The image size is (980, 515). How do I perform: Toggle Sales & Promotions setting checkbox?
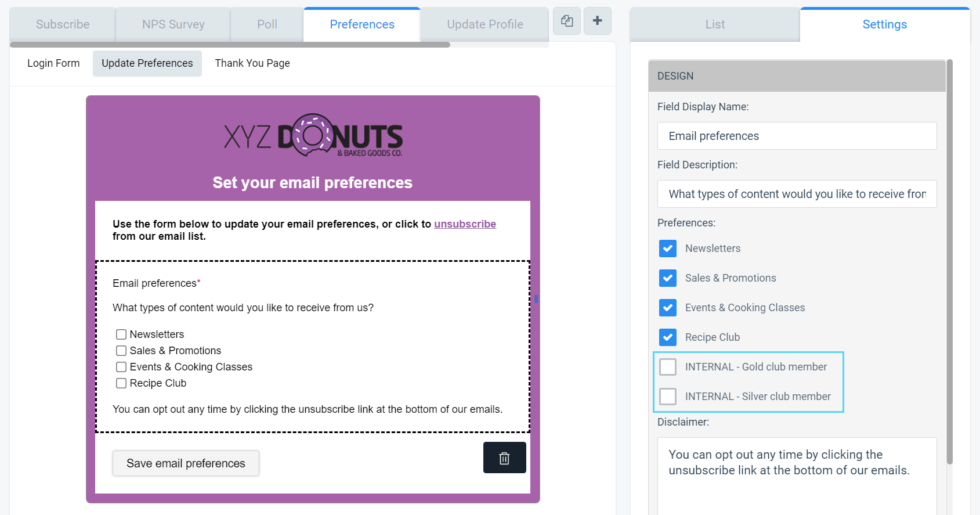[x=668, y=278]
